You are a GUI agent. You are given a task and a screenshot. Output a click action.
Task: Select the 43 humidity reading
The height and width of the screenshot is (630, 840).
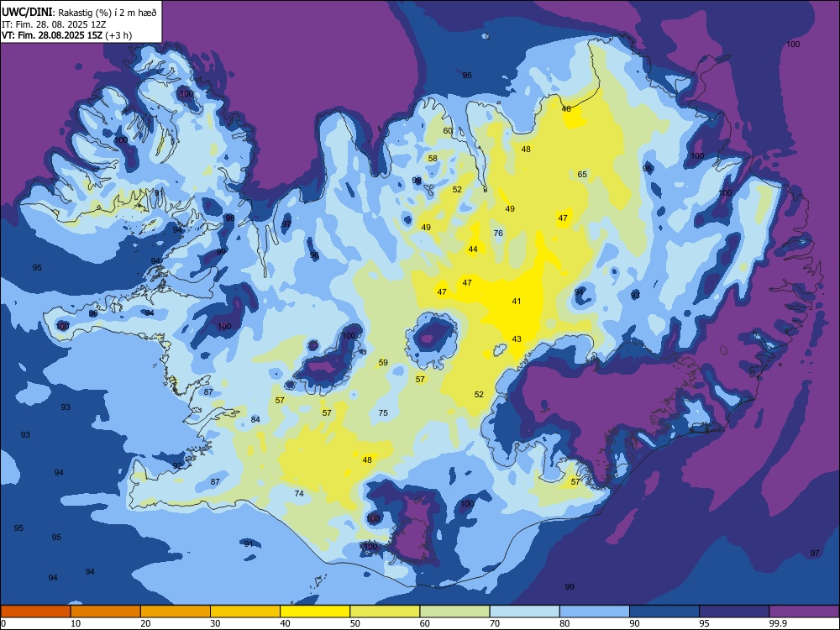tap(517, 339)
